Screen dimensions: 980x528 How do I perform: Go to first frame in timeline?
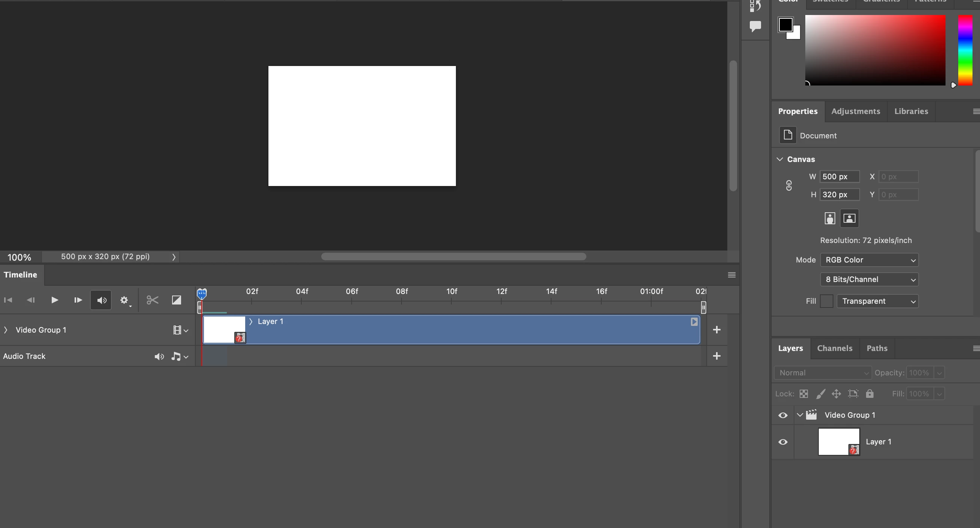[8, 300]
